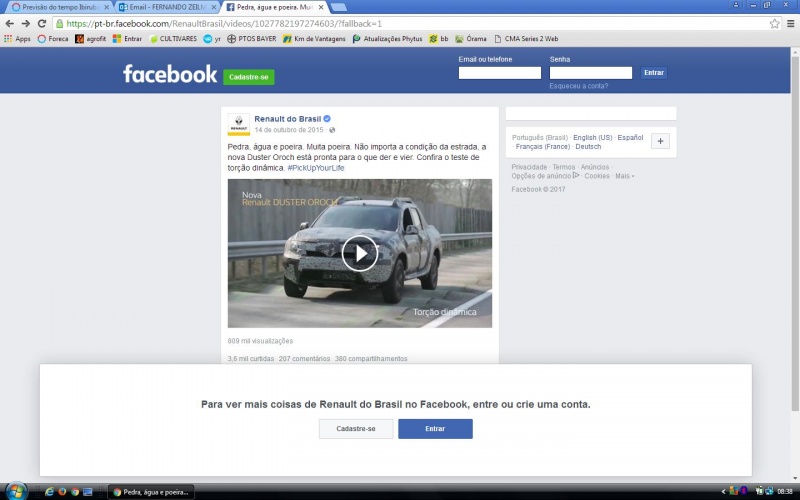Launch Internet Explorer from the taskbar
Image resolution: width=800 pixels, height=500 pixels.
49,492
